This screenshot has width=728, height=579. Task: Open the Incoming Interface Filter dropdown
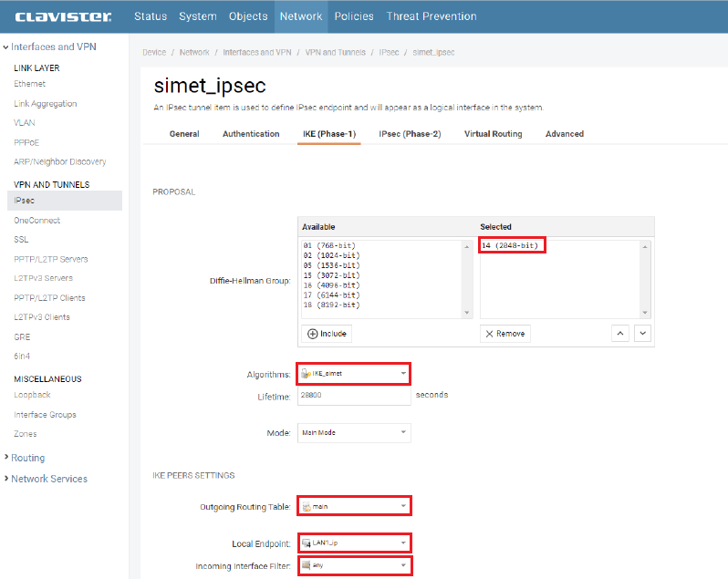(354, 566)
